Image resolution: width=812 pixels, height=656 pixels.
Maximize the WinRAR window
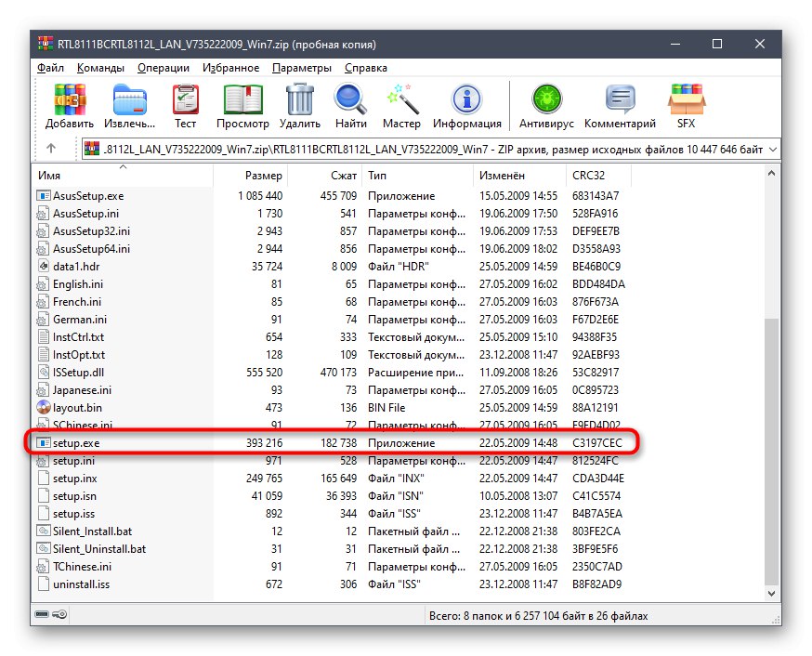click(716, 44)
